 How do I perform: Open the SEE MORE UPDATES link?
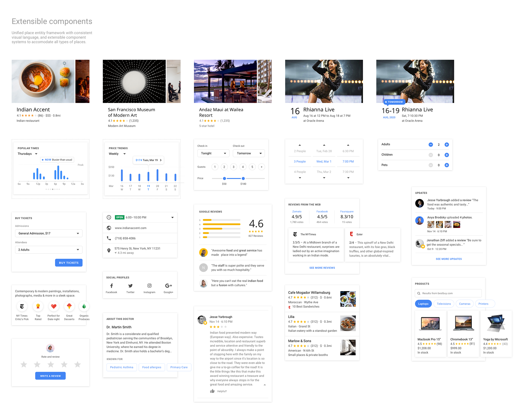[x=449, y=259]
